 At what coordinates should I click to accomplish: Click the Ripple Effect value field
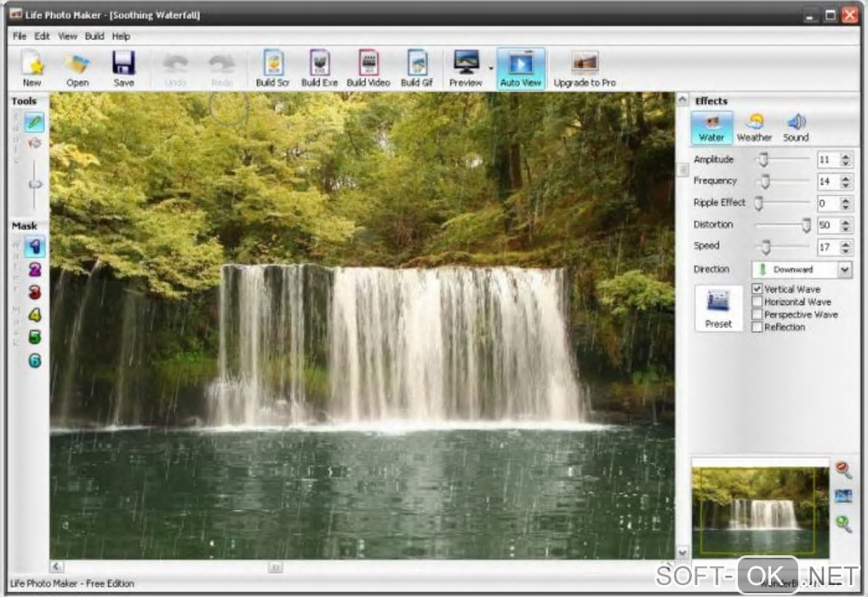tap(828, 204)
